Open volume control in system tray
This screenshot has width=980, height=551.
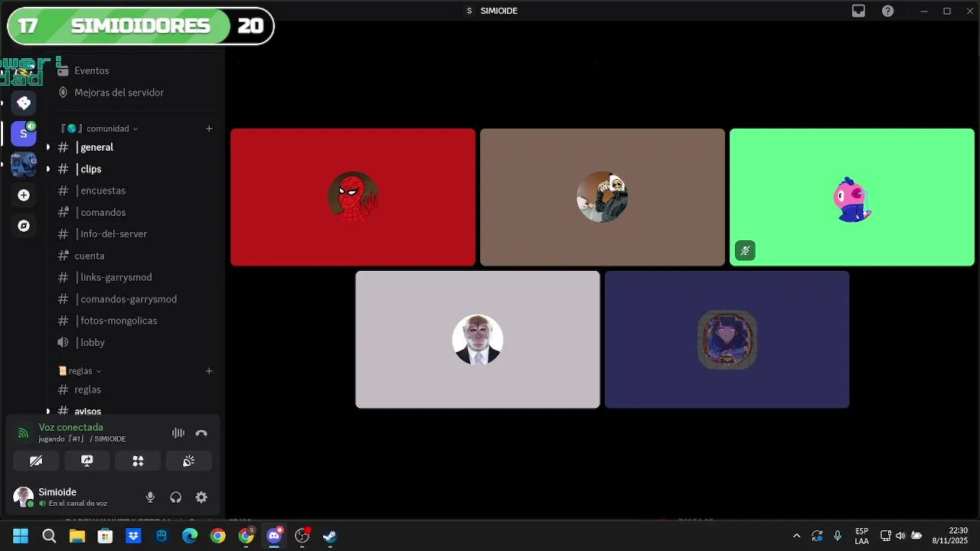[900, 536]
